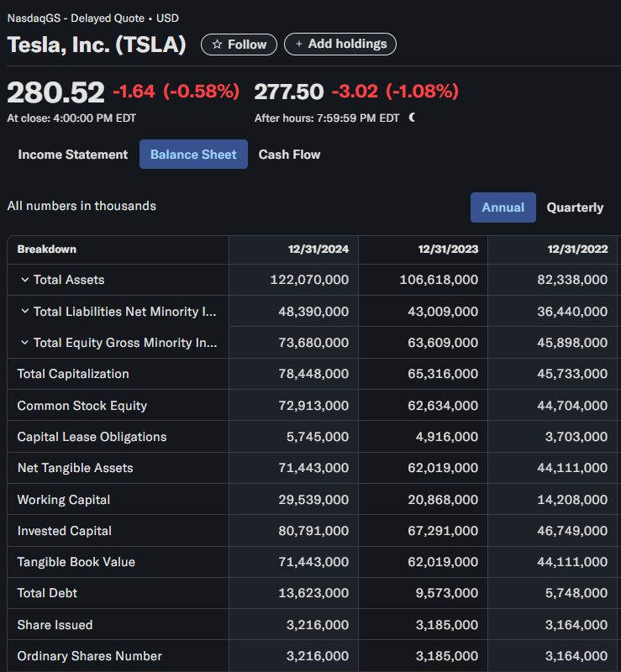Click Total Debt 2022 value 5,748,000
This screenshot has width=621, height=672.
coord(576,593)
